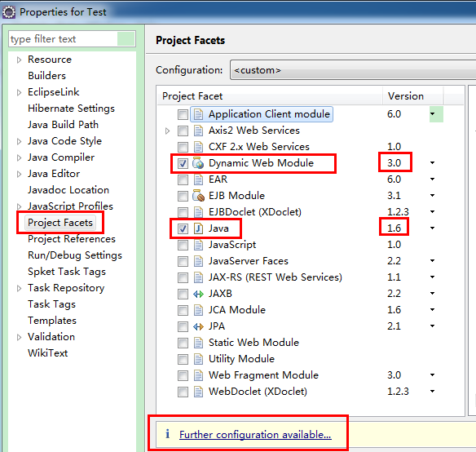The width and height of the screenshot is (476, 452).
Task: Open the EJB Module version dropdown
Action: [x=432, y=196]
